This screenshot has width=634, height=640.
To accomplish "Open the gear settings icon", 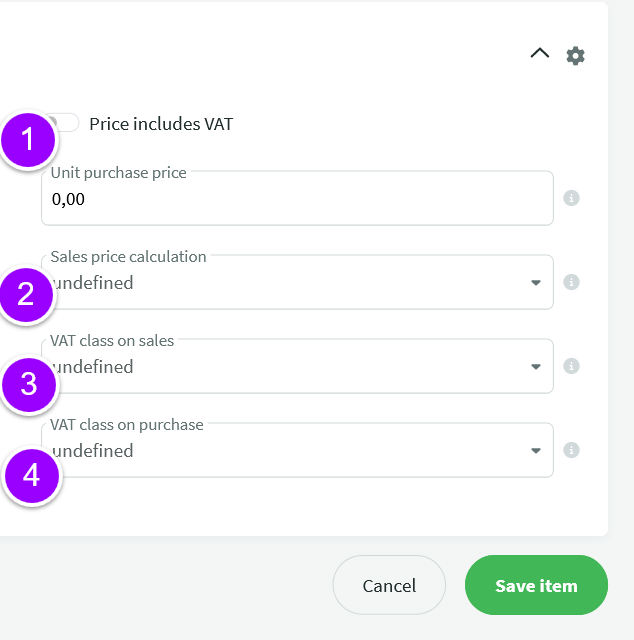I will pos(575,56).
